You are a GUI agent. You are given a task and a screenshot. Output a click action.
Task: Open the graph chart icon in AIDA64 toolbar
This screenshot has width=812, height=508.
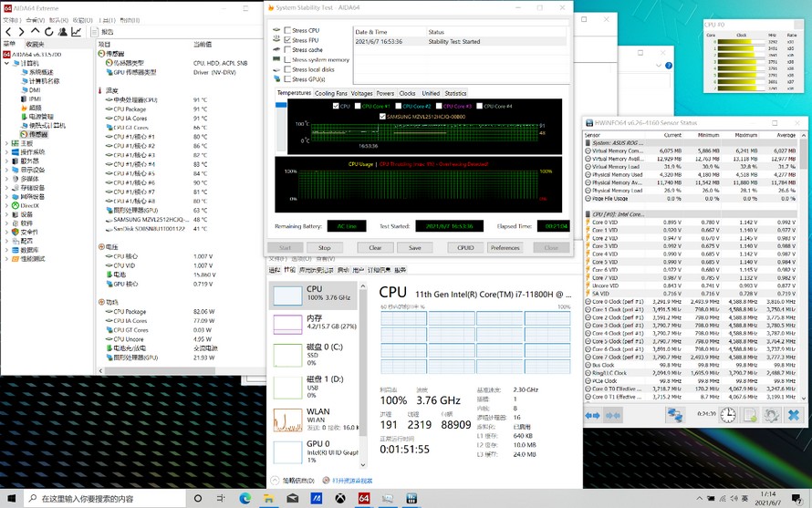tap(77, 32)
